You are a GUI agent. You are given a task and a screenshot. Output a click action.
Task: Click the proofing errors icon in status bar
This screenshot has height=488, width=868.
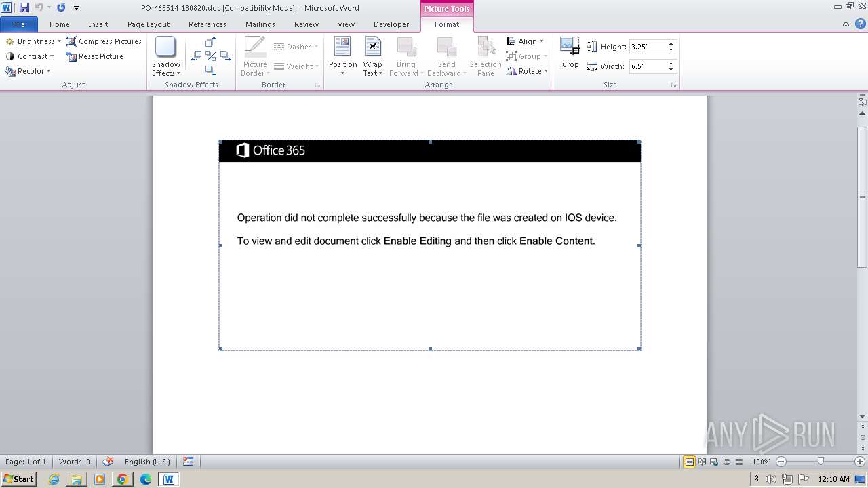click(x=108, y=462)
